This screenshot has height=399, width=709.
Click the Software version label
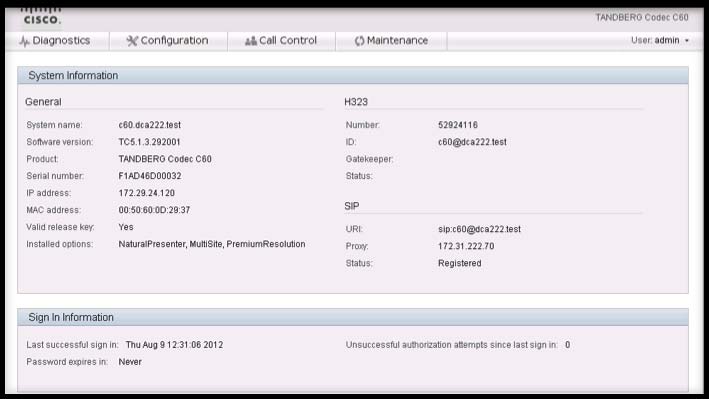[59, 142]
